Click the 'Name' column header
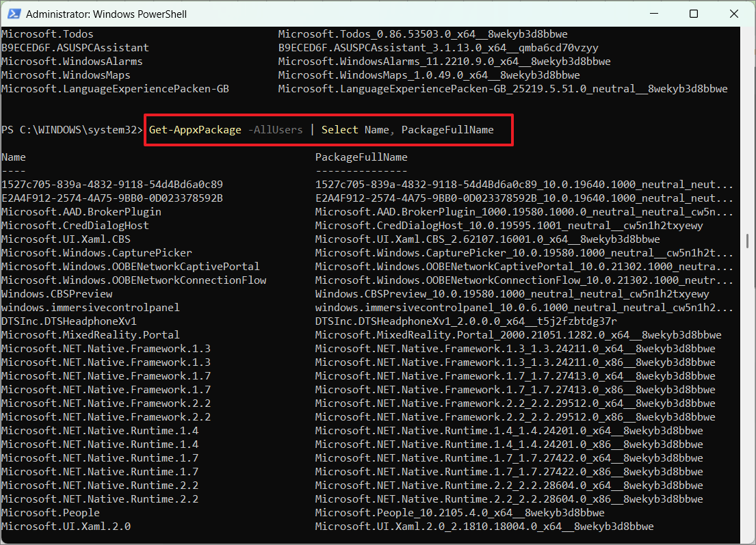Image resolution: width=756 pixels, height=545 pixels. coord(14,157)
